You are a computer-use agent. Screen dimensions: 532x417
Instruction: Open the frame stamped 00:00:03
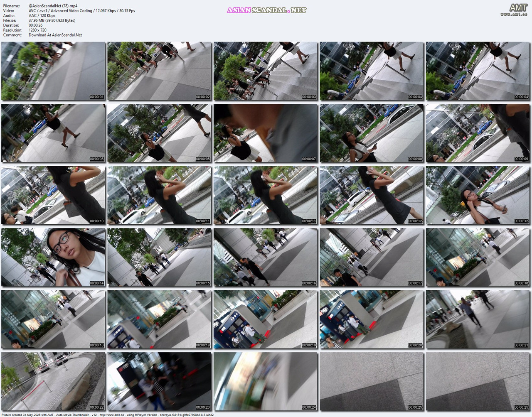tap(266, 71)
